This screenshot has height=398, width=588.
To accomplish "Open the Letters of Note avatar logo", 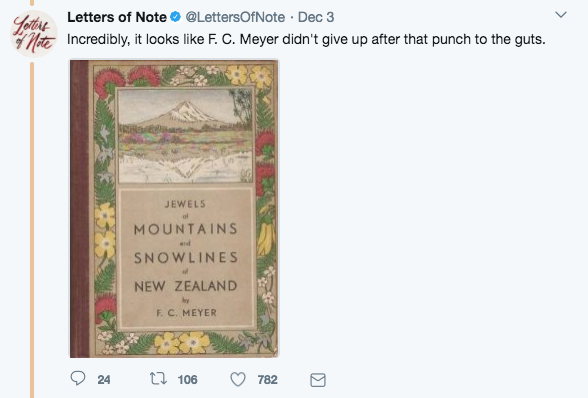I will point(34,34).
